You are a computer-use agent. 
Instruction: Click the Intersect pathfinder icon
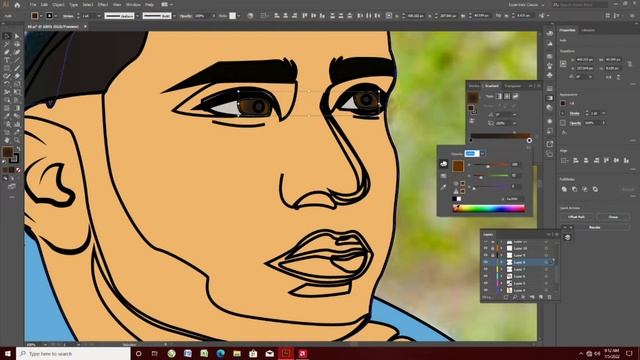click(x=584, y=189)
